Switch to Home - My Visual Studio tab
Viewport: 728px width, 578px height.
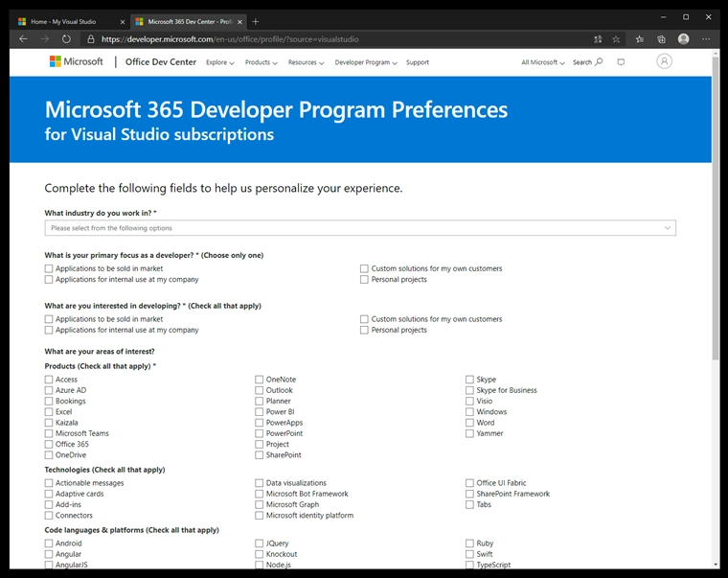point(71,22)
